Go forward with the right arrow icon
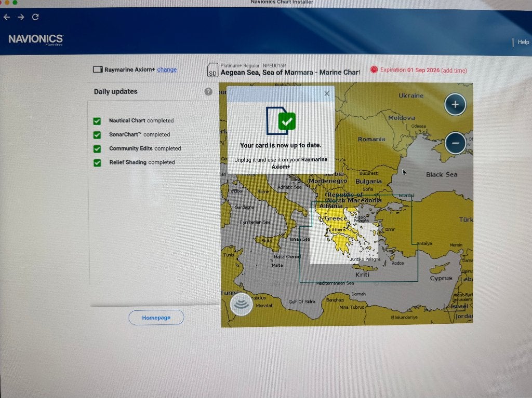Screen dimensions: 532x398 point(21,17)
